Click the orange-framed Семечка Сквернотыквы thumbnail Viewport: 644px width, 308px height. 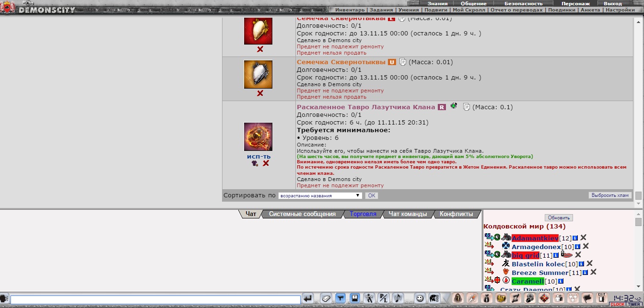coord(258,74)
